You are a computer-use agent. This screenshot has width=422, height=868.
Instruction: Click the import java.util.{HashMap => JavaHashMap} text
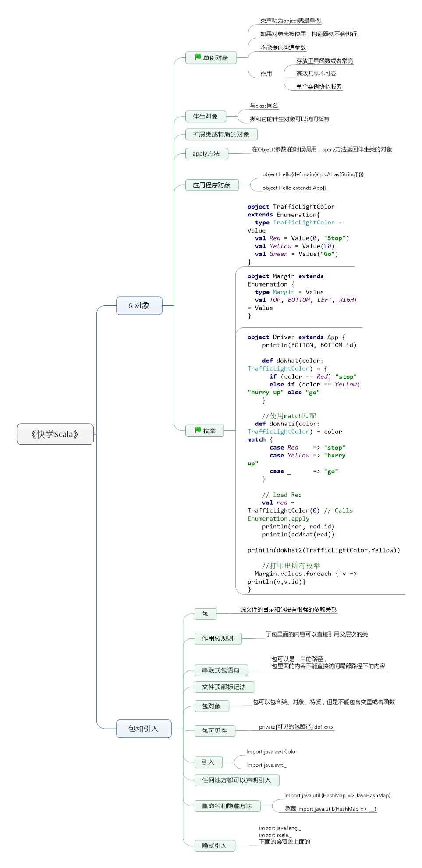[x=337, y=795]
